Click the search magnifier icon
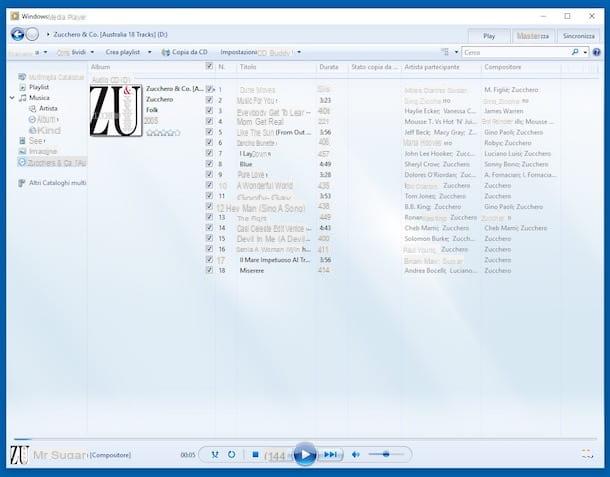Screen dimensions: 610x477 [x=575, y=52]
